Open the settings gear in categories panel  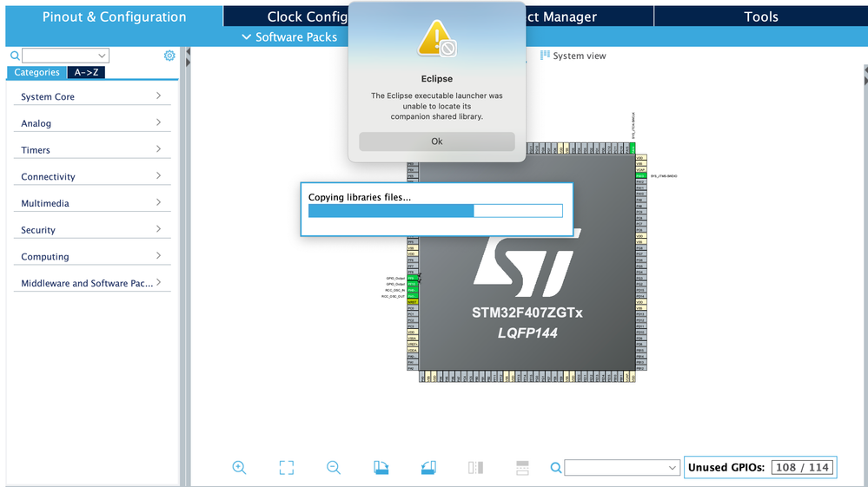[x=169, y=56]
